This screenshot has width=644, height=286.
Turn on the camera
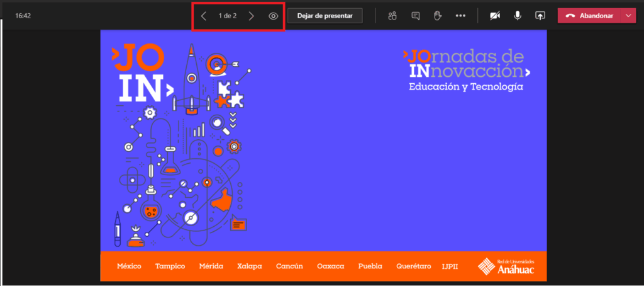[495, 16]
